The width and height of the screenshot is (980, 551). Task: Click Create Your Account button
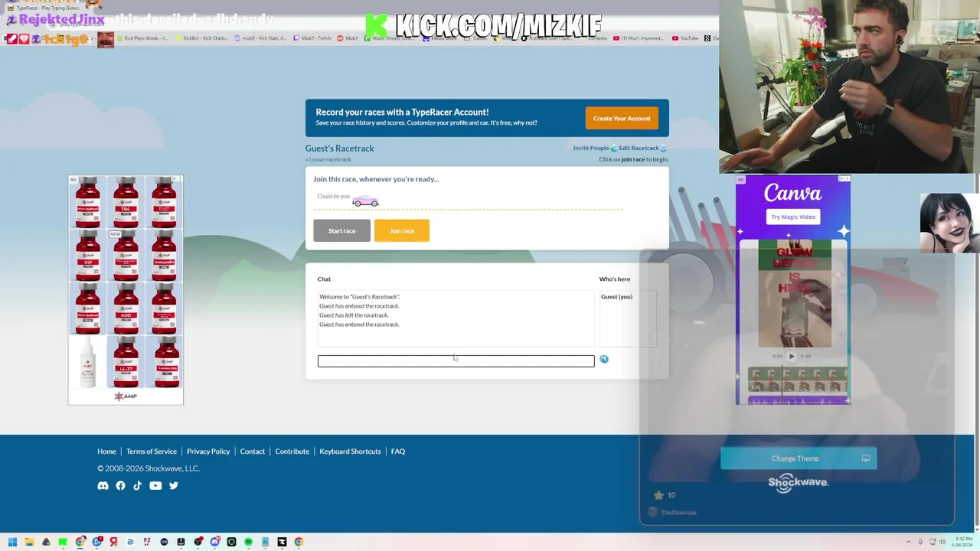(x=622, y=119)
